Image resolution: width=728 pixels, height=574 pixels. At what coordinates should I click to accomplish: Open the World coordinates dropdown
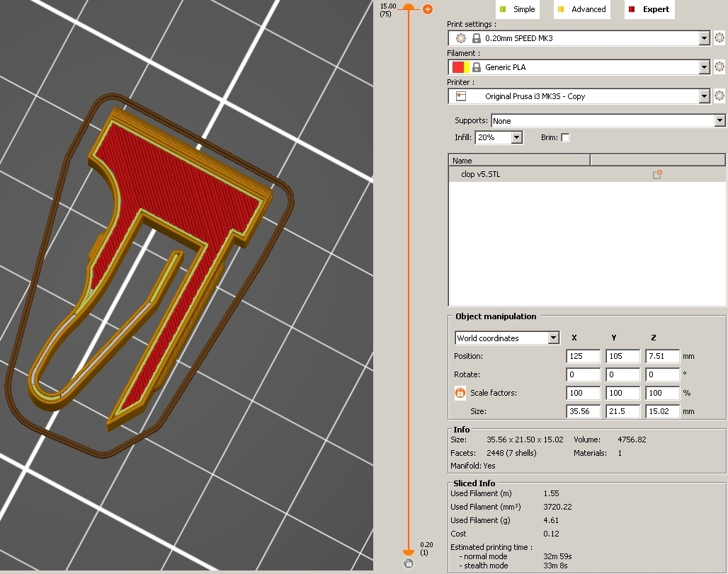pyautogui.click(x=553, y=338)
